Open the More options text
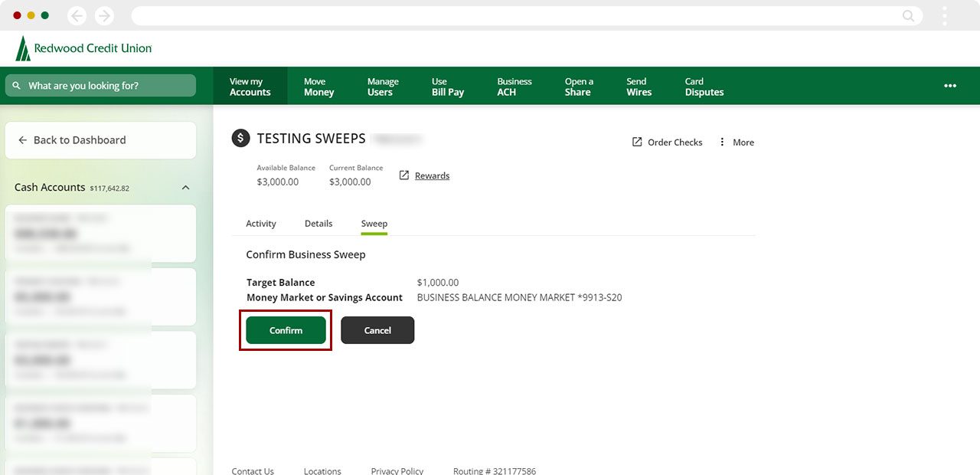This screenshot has width=980, height=475. click(743, 142)
